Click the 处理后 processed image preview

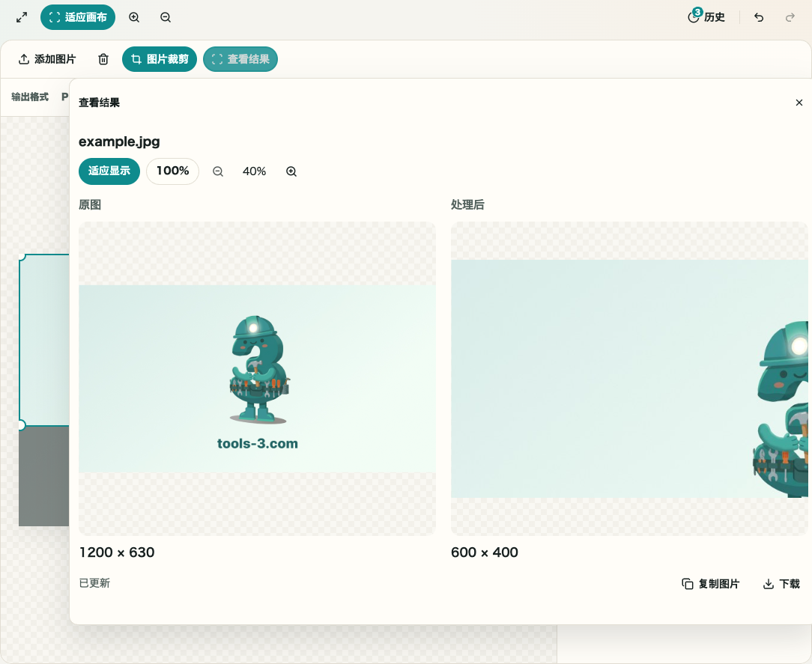[x=629, y=379]
